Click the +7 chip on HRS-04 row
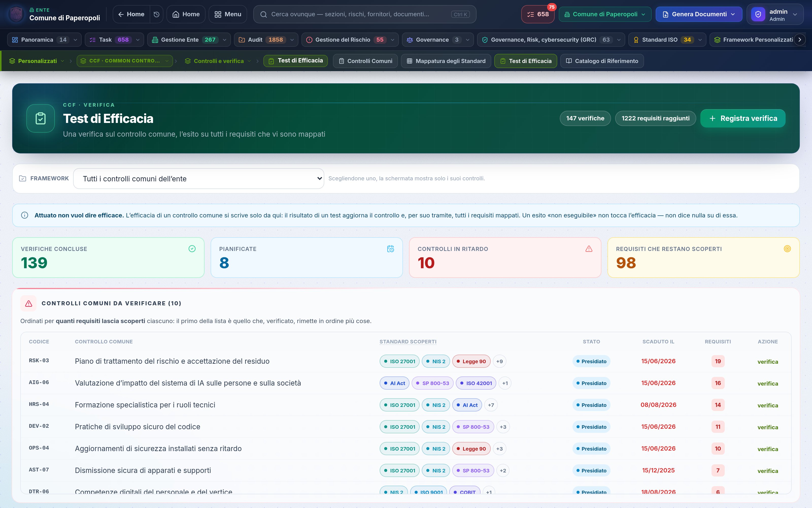812x508 pixels. [x=491, y=405]
